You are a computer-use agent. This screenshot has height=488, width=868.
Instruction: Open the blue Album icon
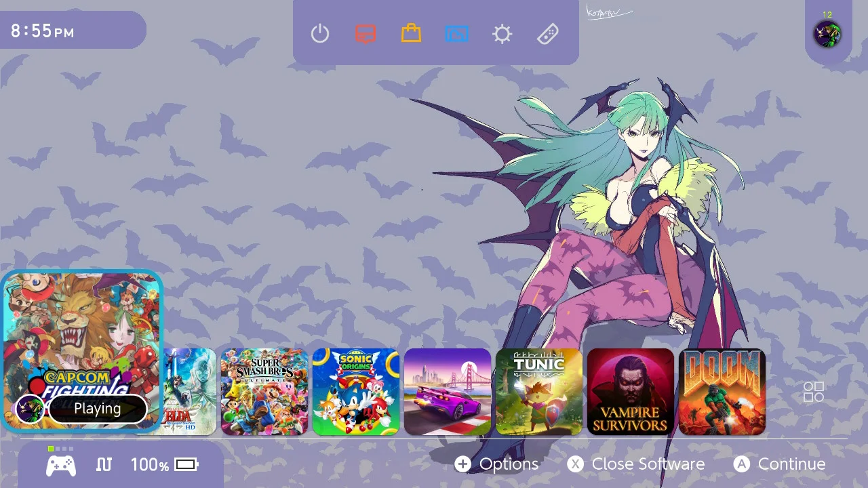click(456, 33)
